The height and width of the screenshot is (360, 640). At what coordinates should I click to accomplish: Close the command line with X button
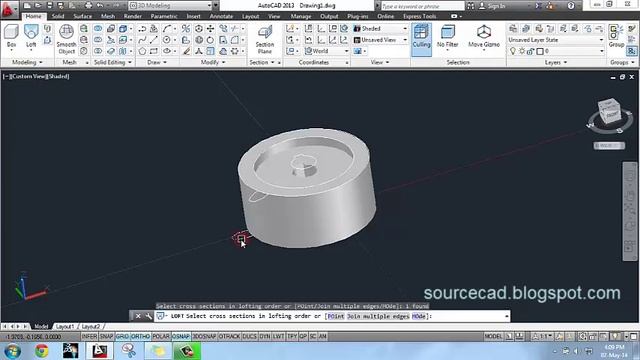(138, 316)
